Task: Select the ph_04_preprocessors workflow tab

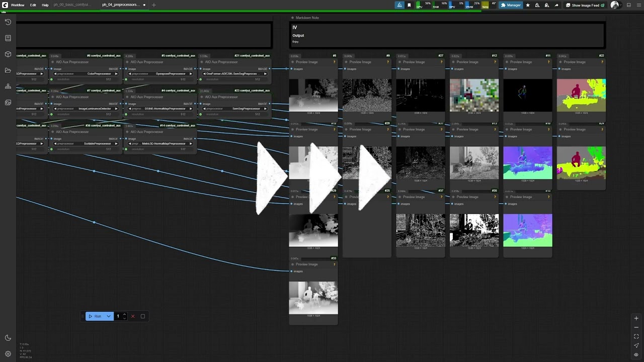Action: tap(121, 5)
